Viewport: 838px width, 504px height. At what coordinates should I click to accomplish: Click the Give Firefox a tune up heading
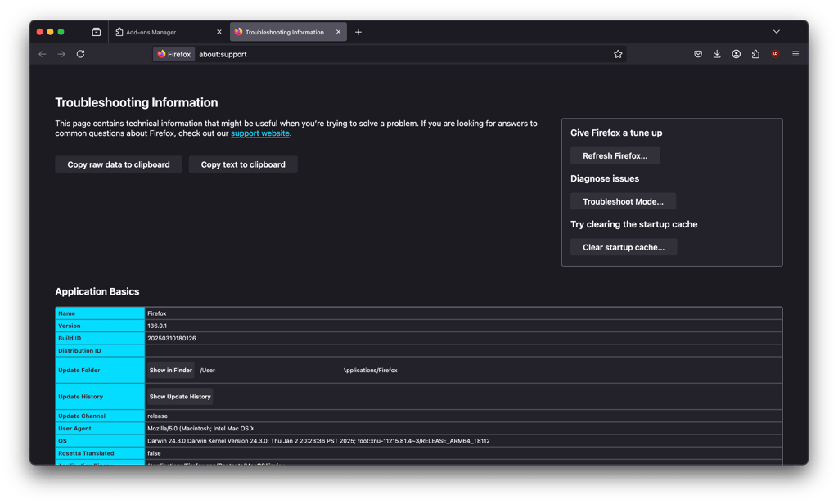point(616,133)
